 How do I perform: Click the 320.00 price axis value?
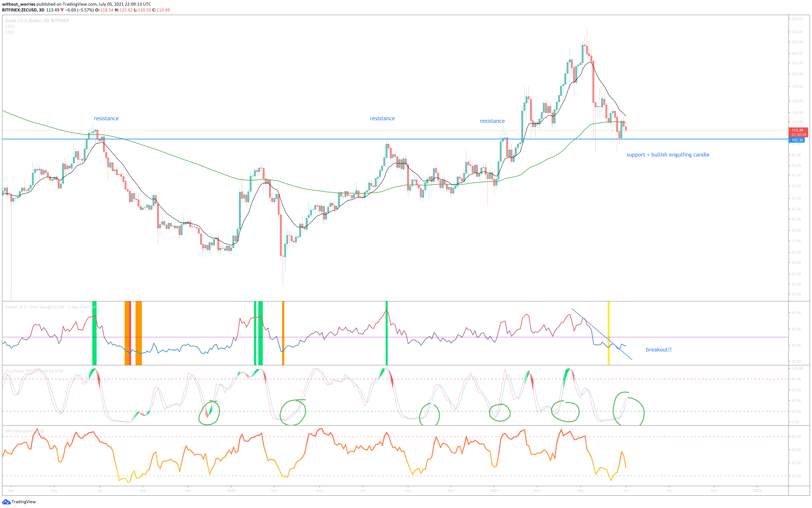point(797,42)
